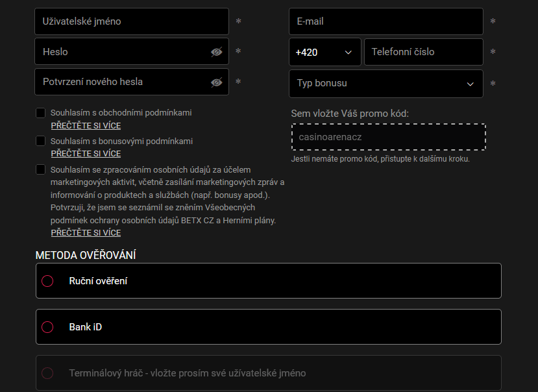The width and height of the screenshot is (538, 392).
Task: Toggle visibility of Potvrzení nového hesla
Action: point(217,82)
